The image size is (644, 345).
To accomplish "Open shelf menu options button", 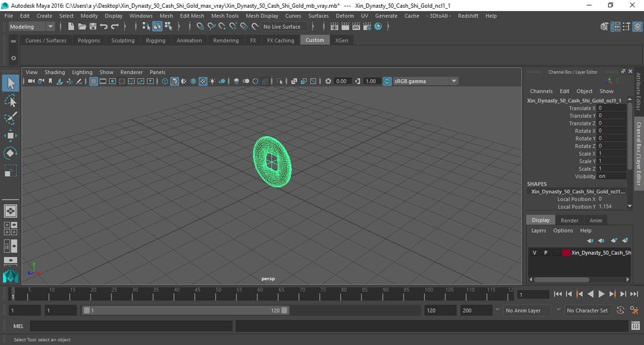I will coord(13,41).
